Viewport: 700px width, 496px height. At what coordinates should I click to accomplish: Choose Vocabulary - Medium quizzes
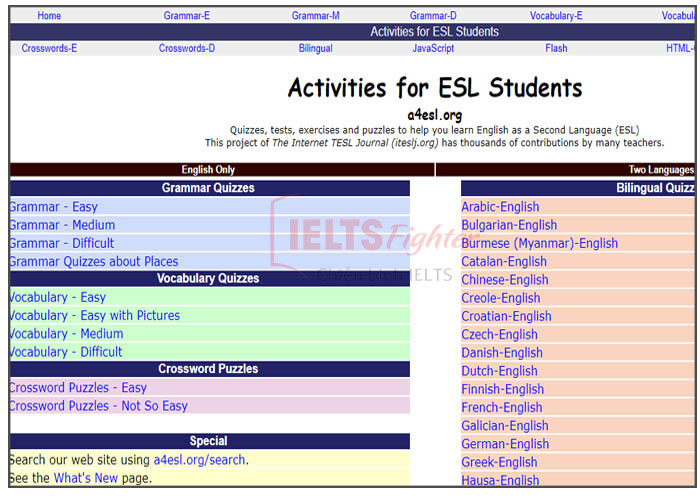tap(66, 334)
